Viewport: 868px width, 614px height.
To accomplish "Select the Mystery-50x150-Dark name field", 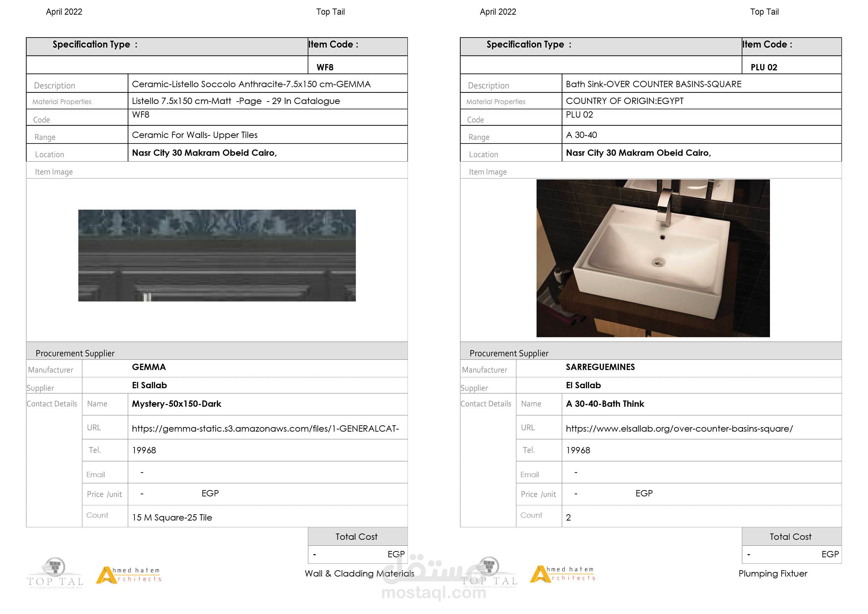I will coord(176,404).
